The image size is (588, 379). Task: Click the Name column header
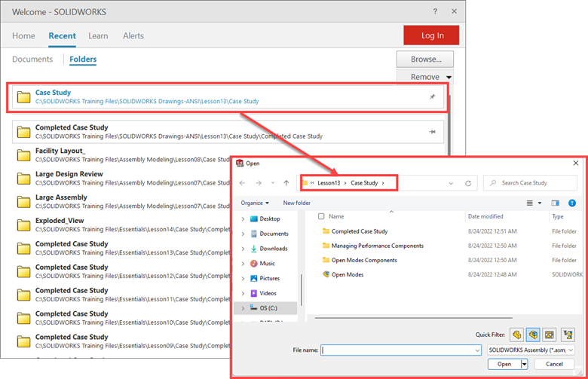pyautogui.click(x=336, y=216)
